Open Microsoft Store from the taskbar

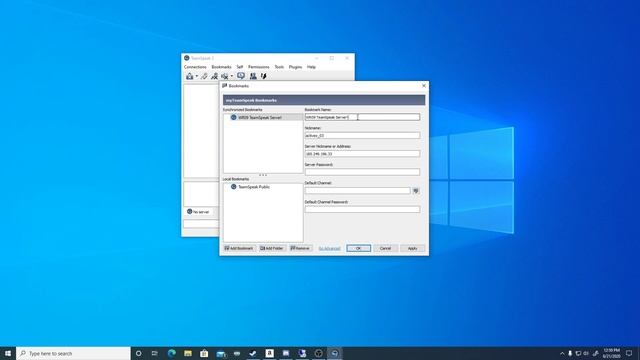click(x=204, y=353)
